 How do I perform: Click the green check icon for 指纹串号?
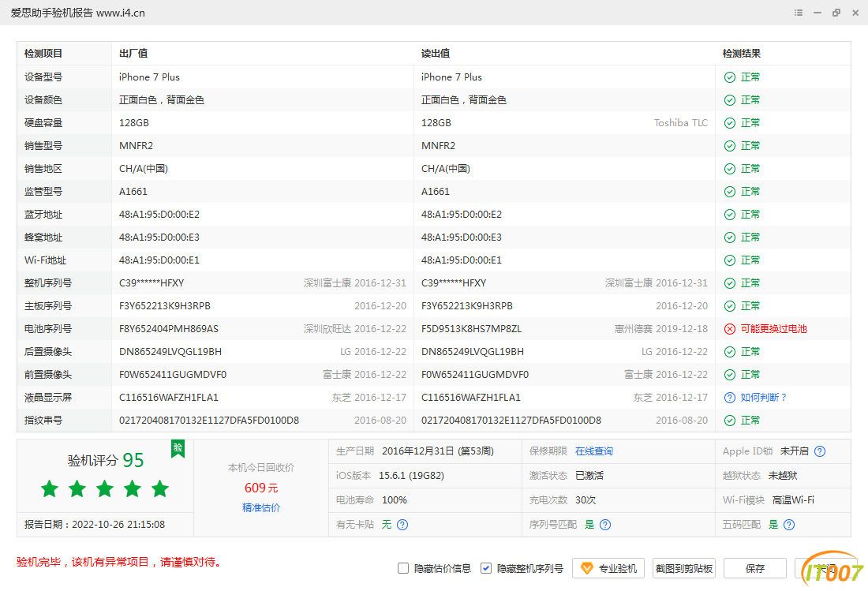point(730,421)
